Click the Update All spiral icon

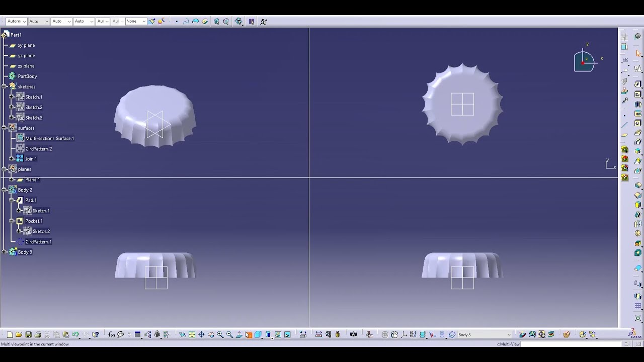point(385,334)
